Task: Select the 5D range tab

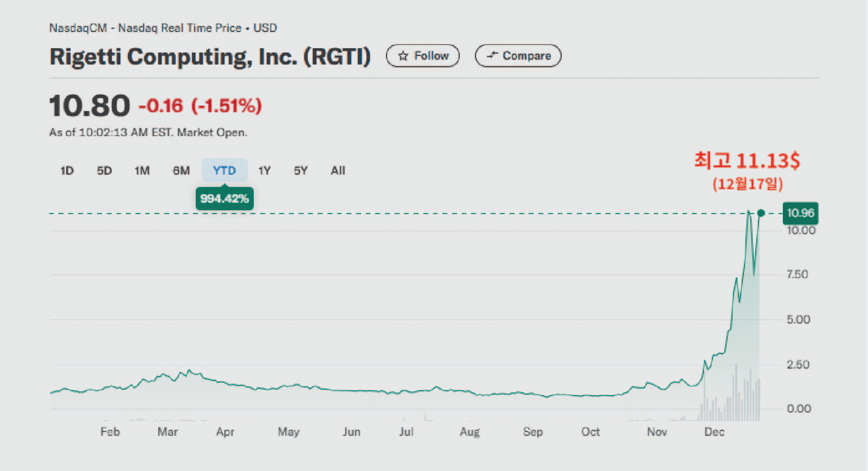Action: click(104, 171)
